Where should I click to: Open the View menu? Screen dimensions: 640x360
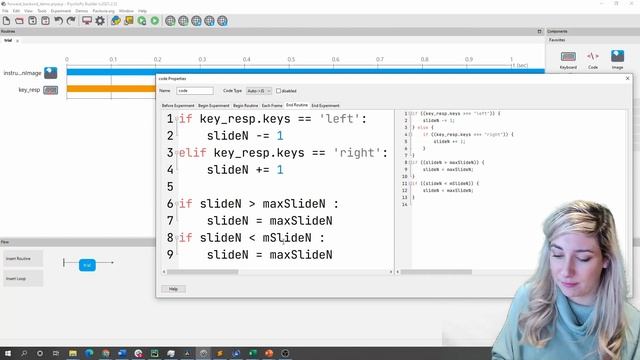click(x=28, y=11)
